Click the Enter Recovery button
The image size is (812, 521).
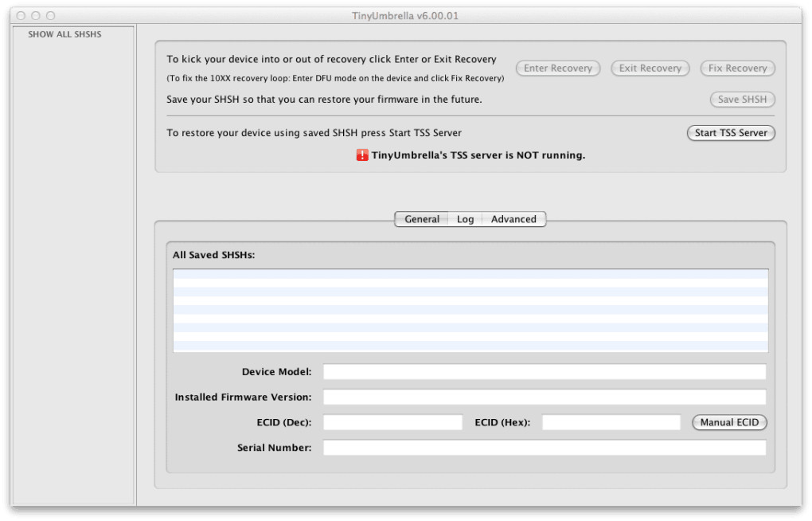point(558,68)
